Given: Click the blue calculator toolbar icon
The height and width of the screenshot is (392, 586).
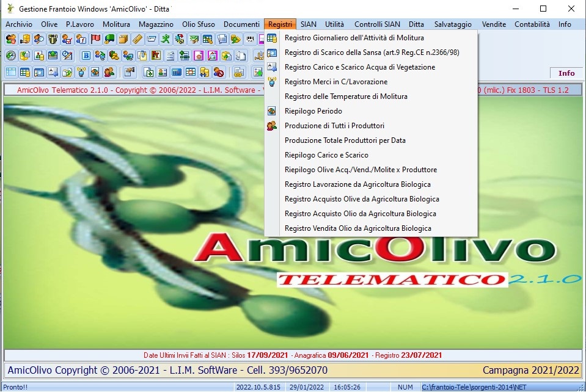Looking at the screenshot, I should pos(177,72).
